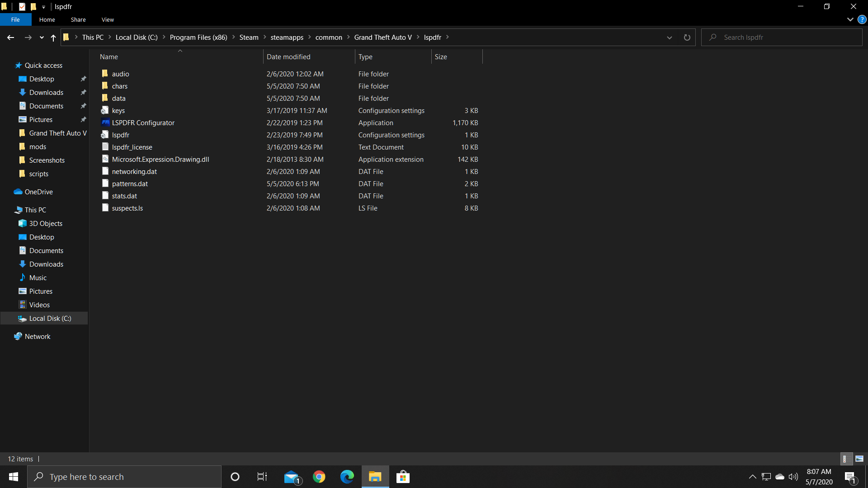Expand the breadcrumb chevron after Steam
868x488 pixels.
[x=265, y=38]
